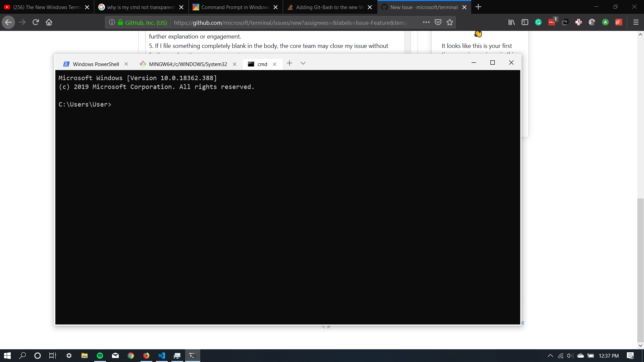Select the YouTube New Windows Terminal tab
Image resolution: width=644 pixels, height=362 pixels.
(47, 7)
